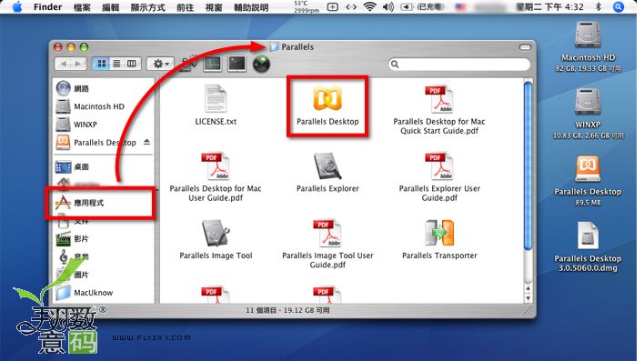This screenshot has height=361, width=644.
Task: Open WINXP drive icon on the desktop
Action: (x=588, y=102)
